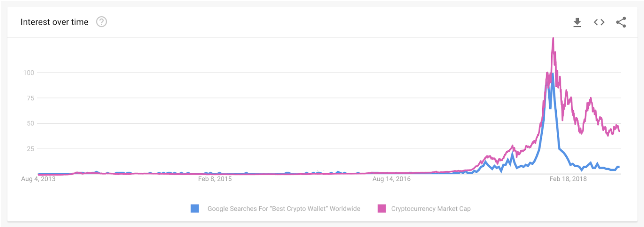644x227 pixels.
Task: Click the Aug 4, 2013 axis date
Action: [x=38, y=179]
